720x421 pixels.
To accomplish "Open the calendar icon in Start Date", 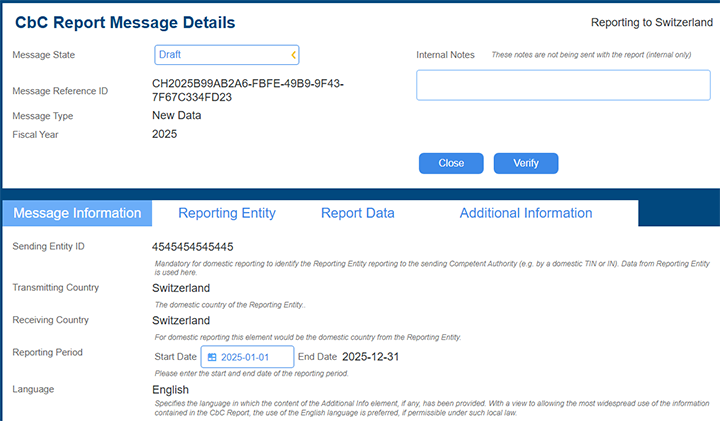I will (212, 357).
